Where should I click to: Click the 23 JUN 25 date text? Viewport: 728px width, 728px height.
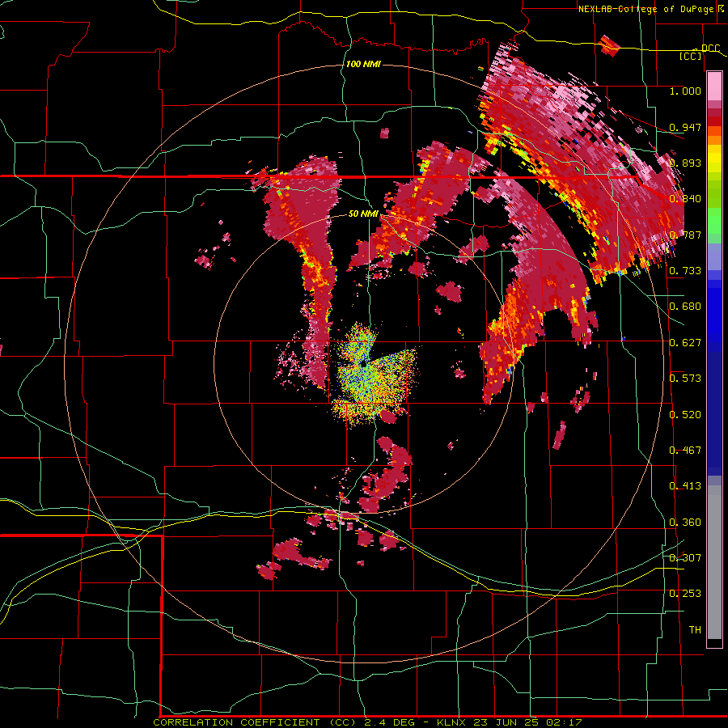(506, 722)
